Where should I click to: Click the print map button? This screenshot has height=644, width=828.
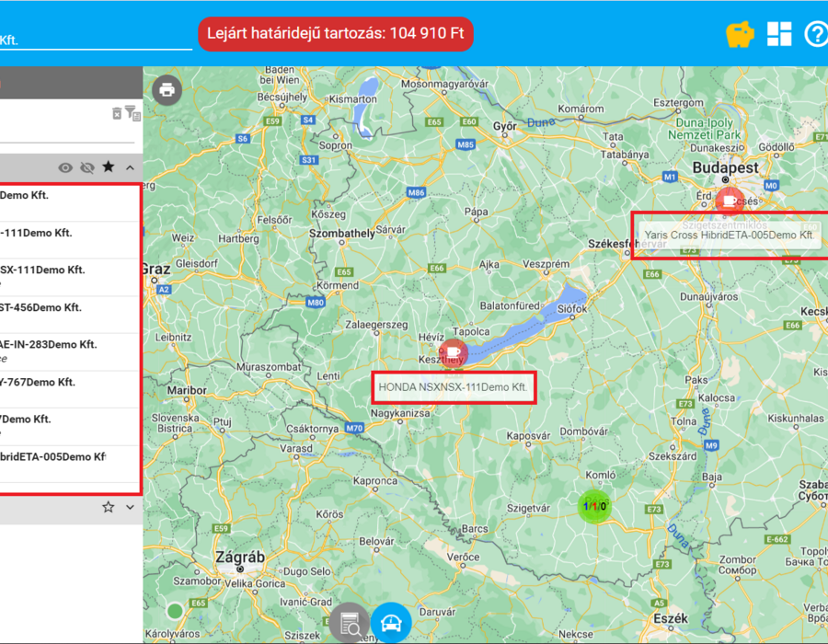point(167,90)
